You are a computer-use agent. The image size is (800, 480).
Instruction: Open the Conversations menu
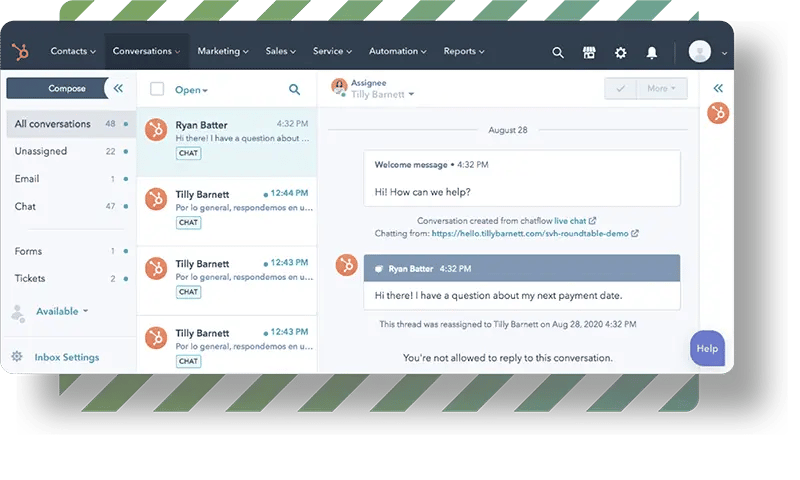click(x=146, y=51)
